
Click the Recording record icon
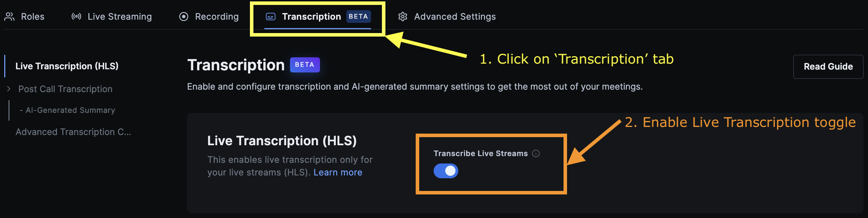(184, 16)
